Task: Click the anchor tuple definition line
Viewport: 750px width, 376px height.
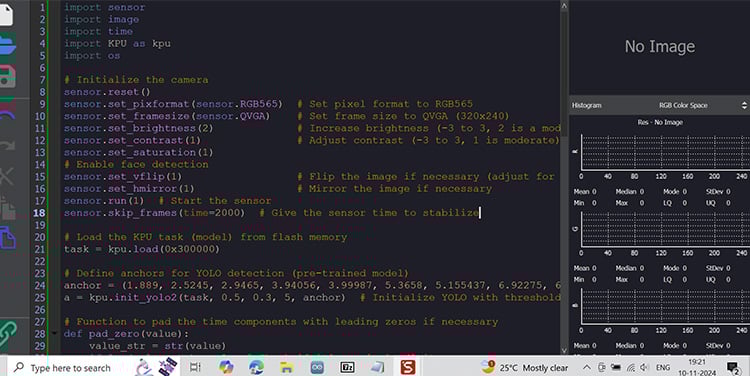Action: pyautogui.click(x=312, y=286)
